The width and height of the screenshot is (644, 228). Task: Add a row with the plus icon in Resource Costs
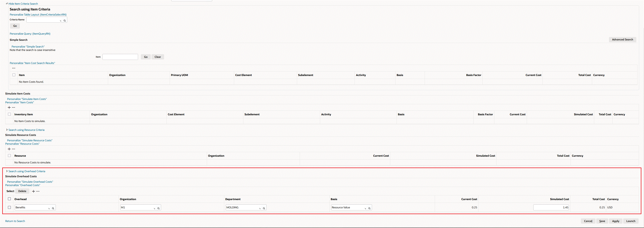tap(9, 149)
